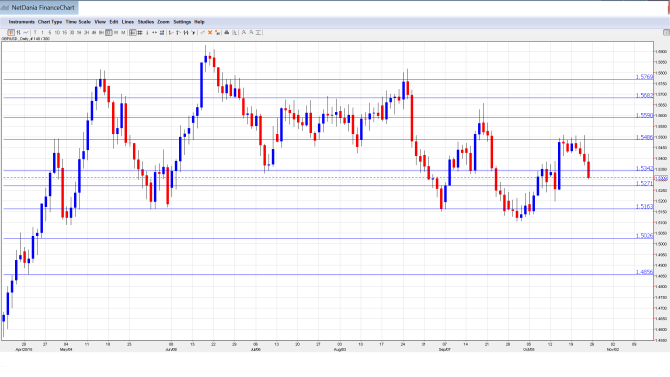670x377 pixels.
Task: Select line chart type icon
Action: pyautogui.click(x=26, y=32)
